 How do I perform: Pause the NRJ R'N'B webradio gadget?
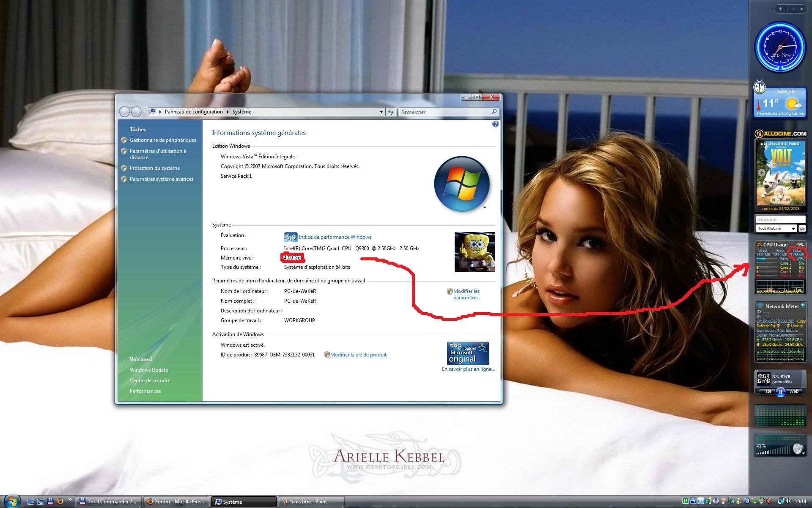(781, 392)
